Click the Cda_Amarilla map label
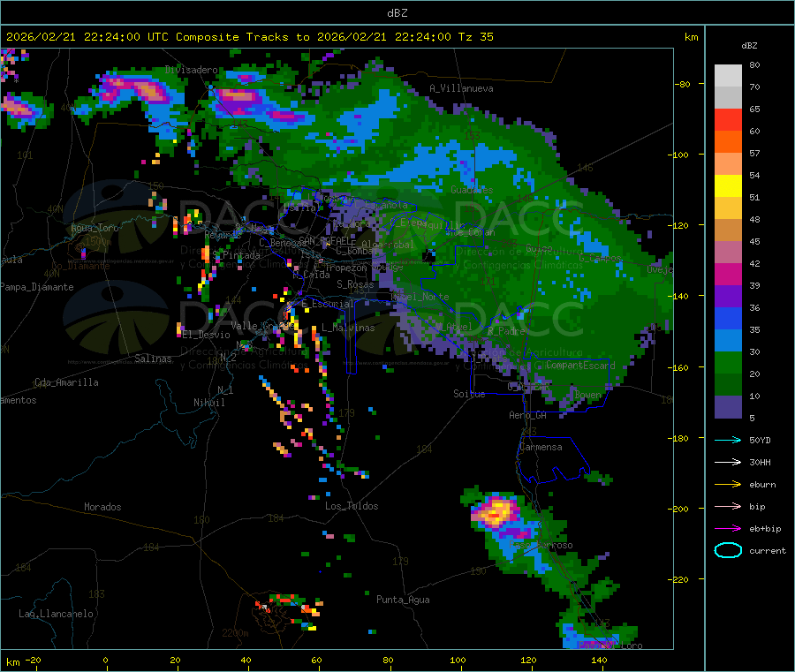 [x=66, y=382]
